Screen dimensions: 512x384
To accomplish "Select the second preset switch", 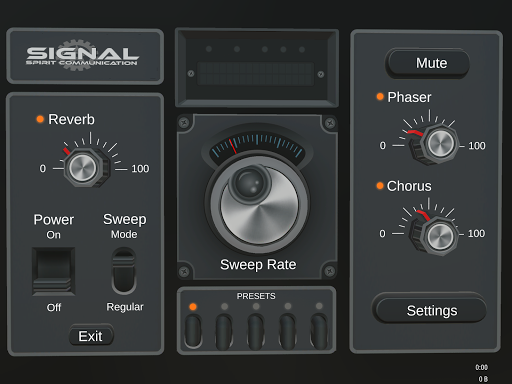I will coord(224,332).
